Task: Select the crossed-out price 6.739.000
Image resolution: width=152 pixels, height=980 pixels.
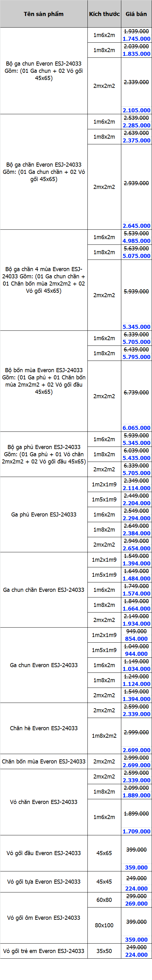Action: click(x=136, y=392)
